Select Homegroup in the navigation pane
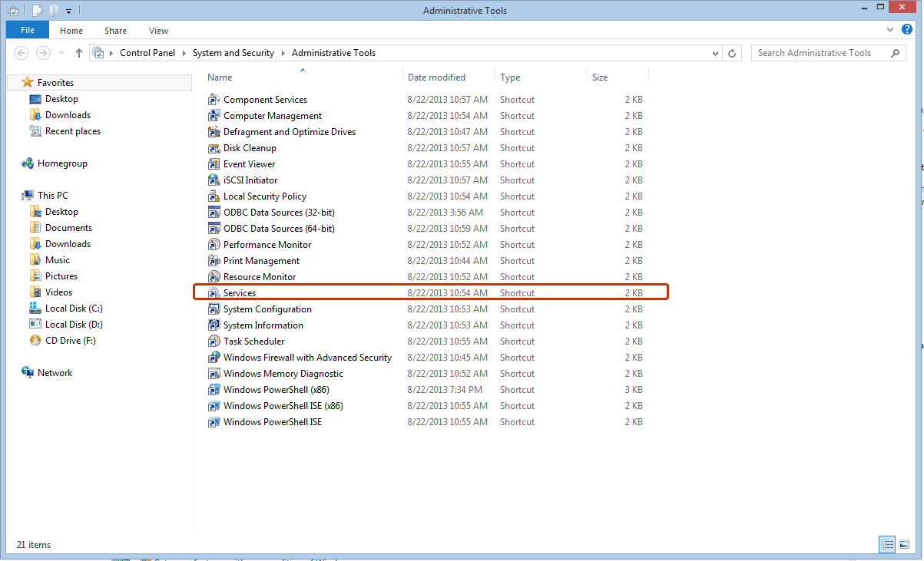Image resolution: width=924 pixels, height=561 pixels. [62, 163]
